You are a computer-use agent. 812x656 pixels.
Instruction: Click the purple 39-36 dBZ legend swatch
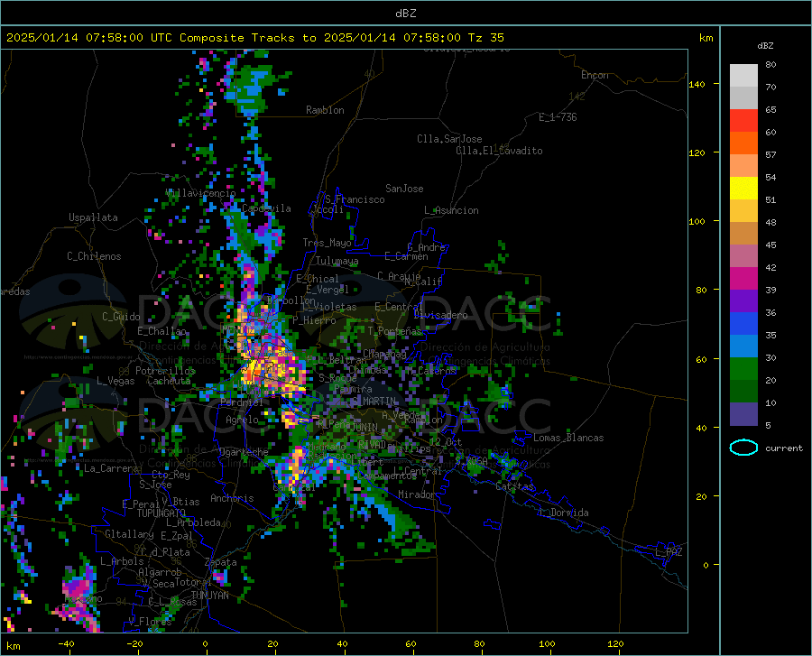coord(743,301)
